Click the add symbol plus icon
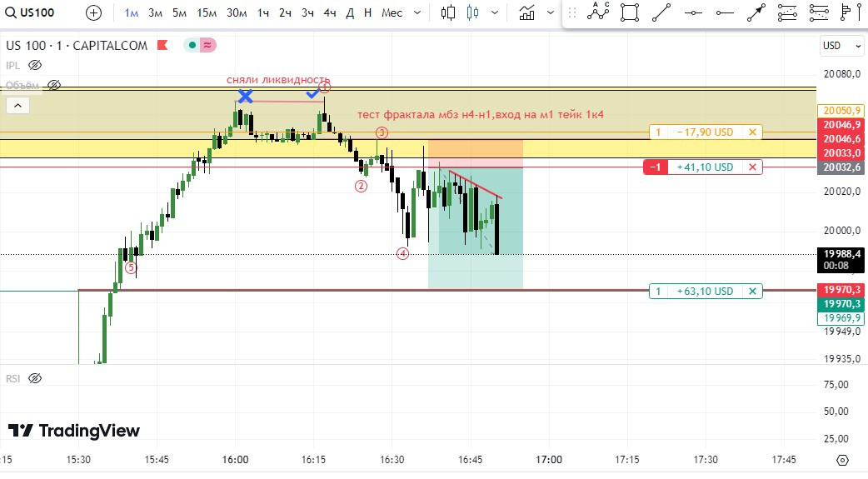Screen dimensions: 868x479 coord(94,12)
